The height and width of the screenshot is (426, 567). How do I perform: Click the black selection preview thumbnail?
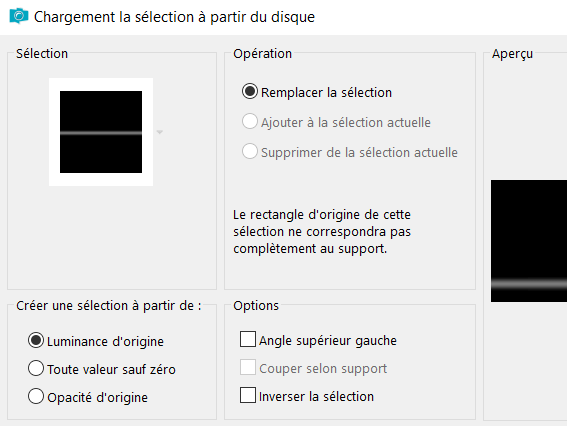(x=101, y=132)
